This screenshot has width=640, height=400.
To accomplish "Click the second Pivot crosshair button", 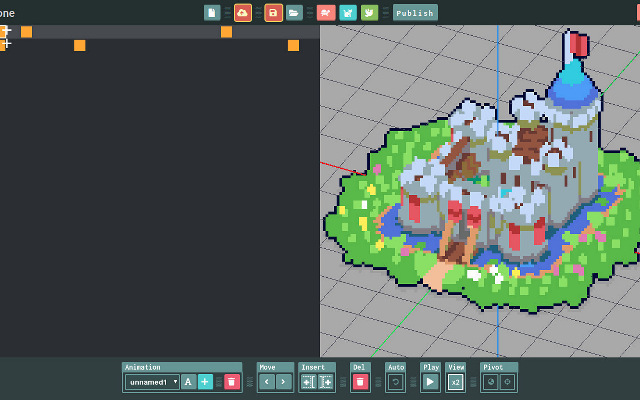I will [507, 382].
